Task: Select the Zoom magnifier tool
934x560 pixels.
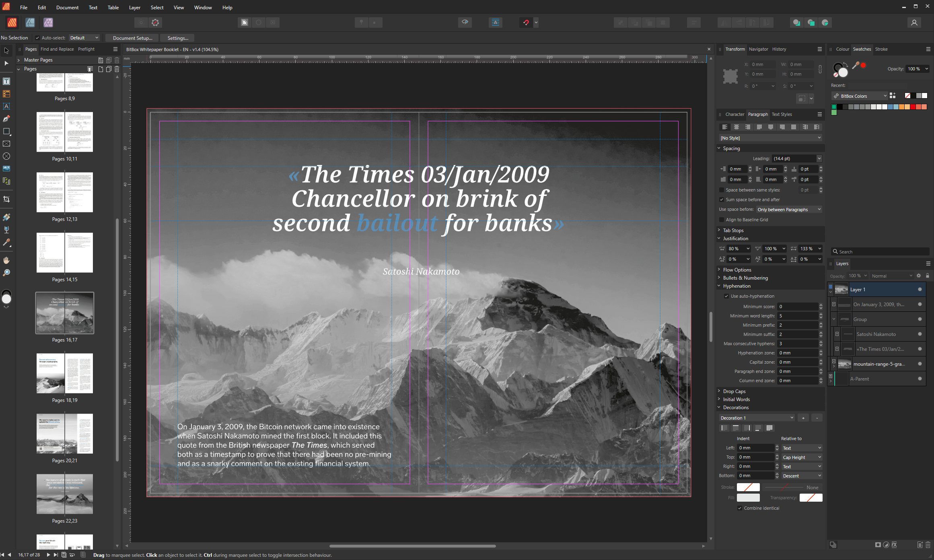Action: [x=6, y=273]
